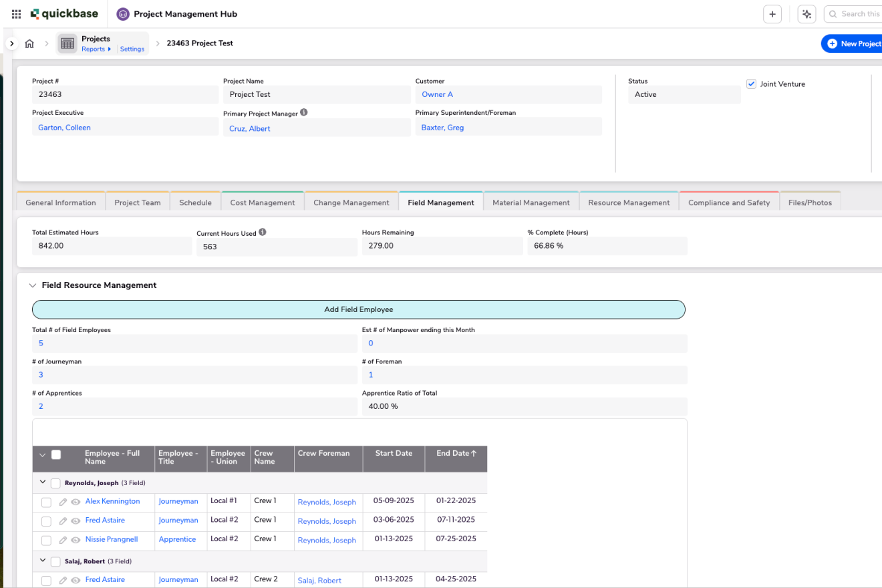Click the eye view icon for Nissie Prangnell
This screenshot has width=882, height=588.
point(76,540)
